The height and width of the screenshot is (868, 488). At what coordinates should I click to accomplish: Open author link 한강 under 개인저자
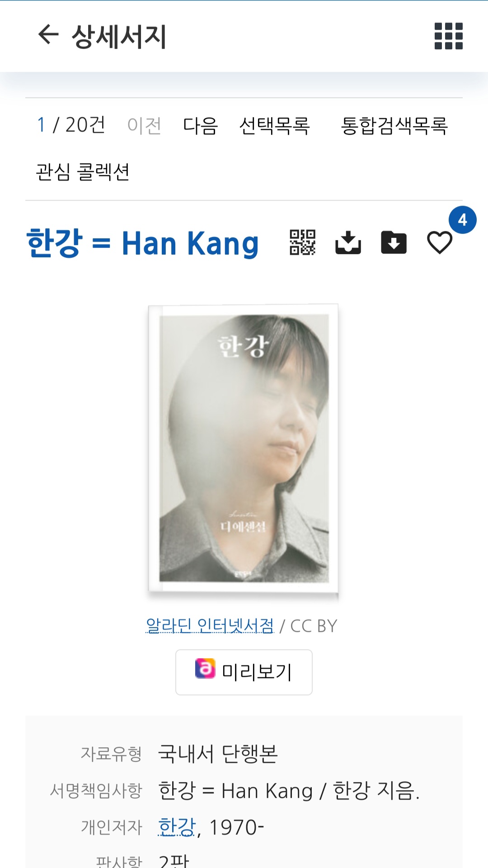177,827
